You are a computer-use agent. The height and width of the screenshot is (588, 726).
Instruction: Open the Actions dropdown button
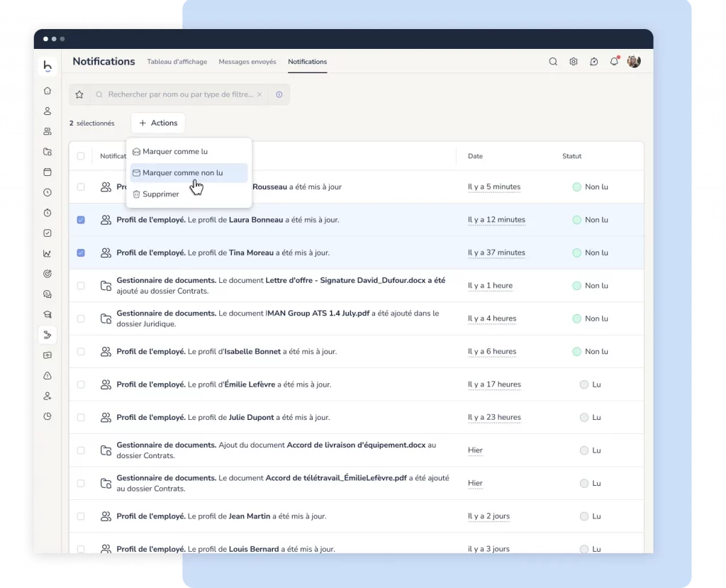click(x=158, y=123)
